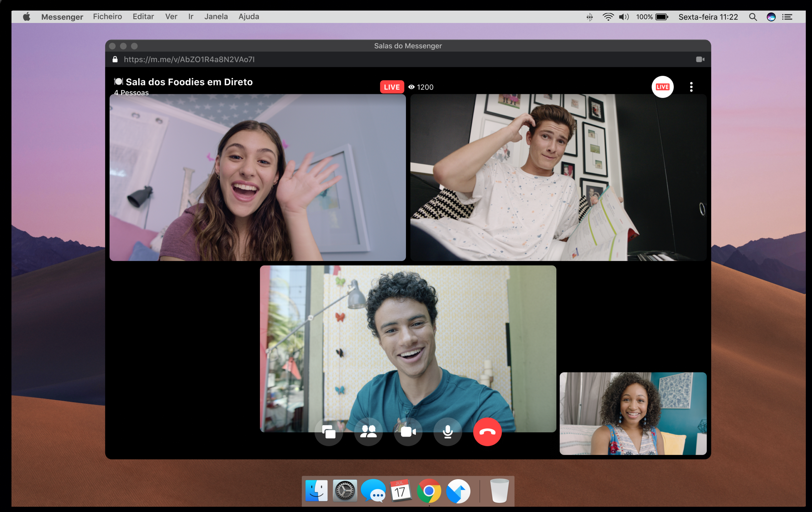
Task: End the call with red hang-up button
Action: coord(487,432)
